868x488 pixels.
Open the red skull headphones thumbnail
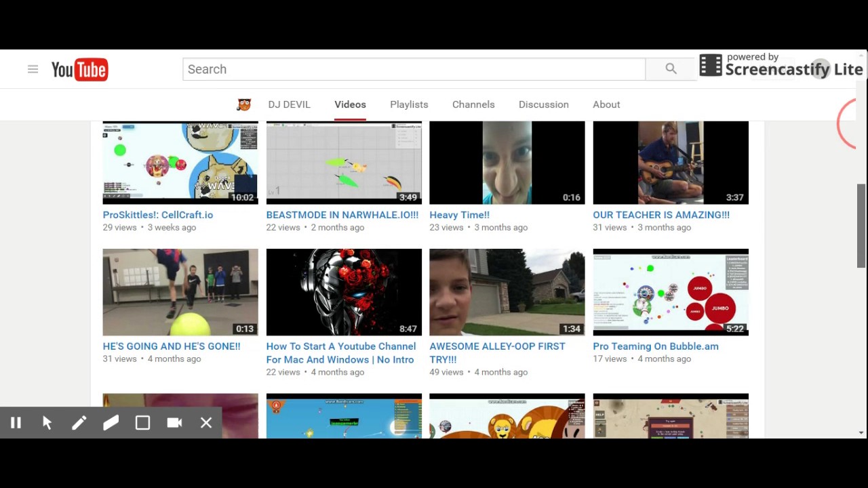[x=344, y=292]
